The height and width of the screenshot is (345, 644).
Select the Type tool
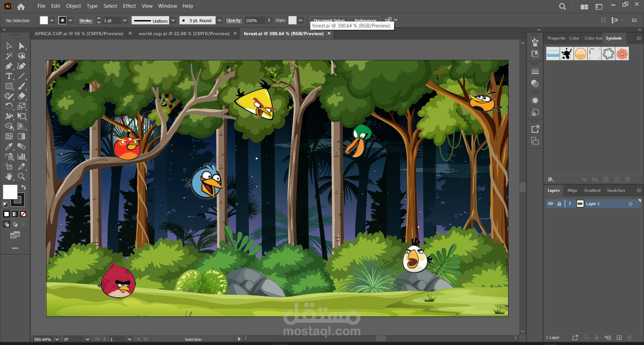(x=9, y=76)
